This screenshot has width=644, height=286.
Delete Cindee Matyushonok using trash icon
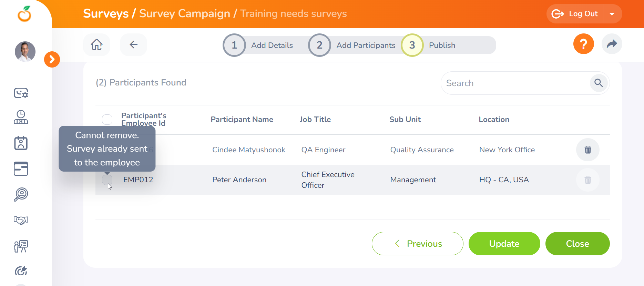click(587, 150)
